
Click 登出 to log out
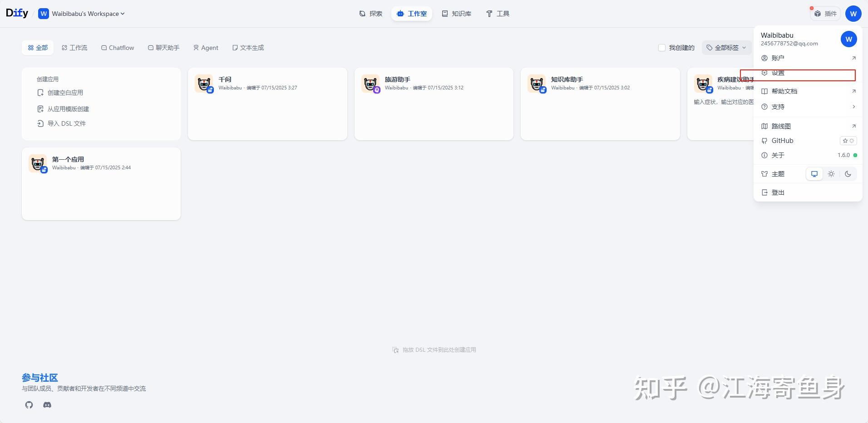pos(777,192)
